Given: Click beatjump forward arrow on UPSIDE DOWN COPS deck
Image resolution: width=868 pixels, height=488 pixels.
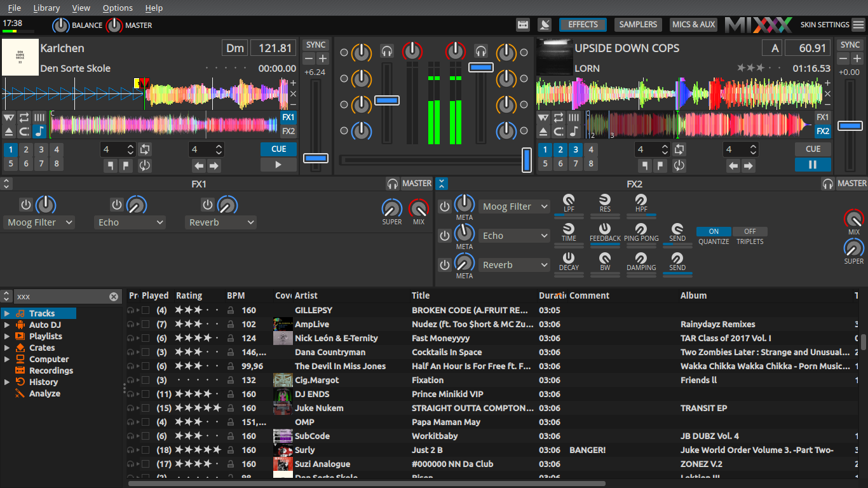Looking at the screenshot, I should click(x=749, y=166).
